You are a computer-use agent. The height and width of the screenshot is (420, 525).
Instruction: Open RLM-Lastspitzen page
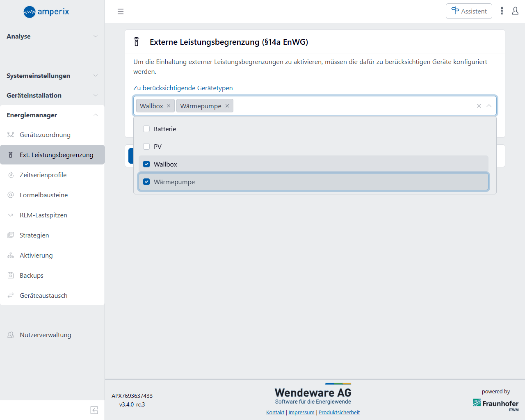tap(52, 215)
